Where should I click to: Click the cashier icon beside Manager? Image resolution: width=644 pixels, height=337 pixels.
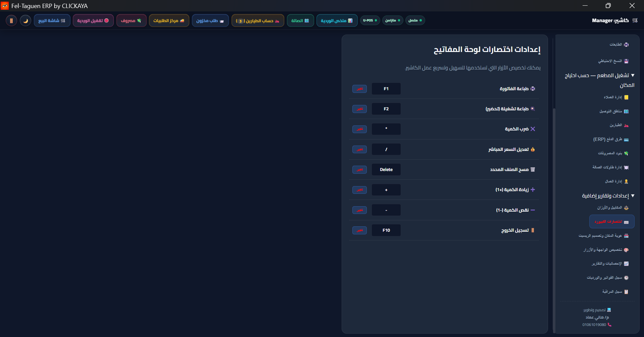635,20
